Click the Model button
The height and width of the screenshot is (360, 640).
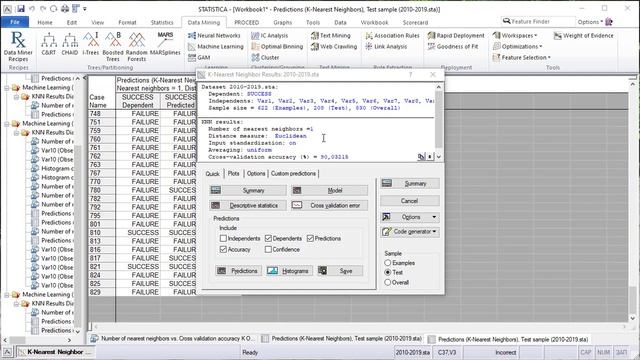coord(329,191)
